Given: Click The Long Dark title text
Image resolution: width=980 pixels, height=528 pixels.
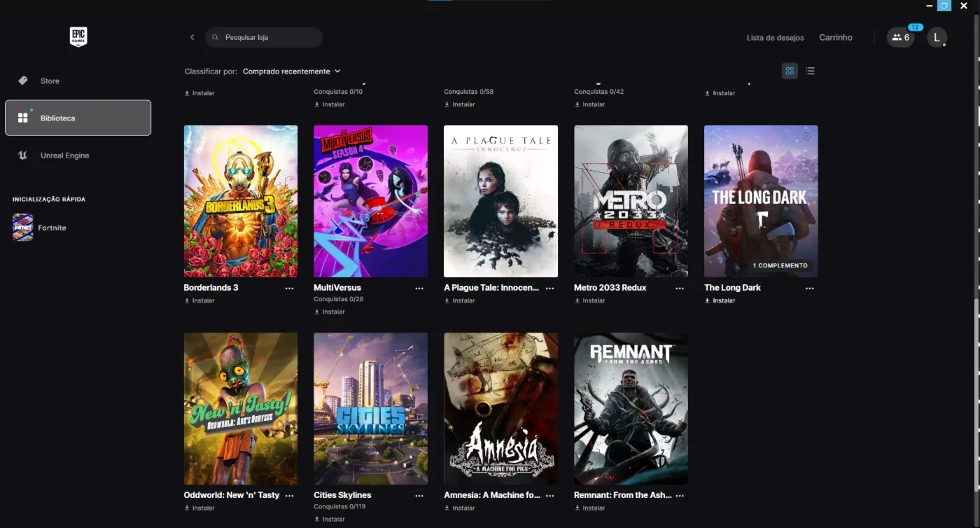Looking at the screenshot, I should (732, 288).
